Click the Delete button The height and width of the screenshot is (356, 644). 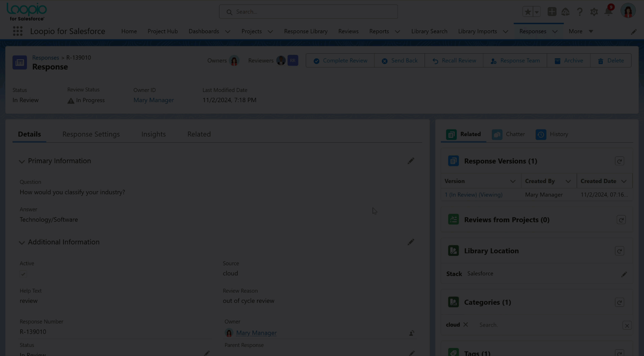coord(611,61)
